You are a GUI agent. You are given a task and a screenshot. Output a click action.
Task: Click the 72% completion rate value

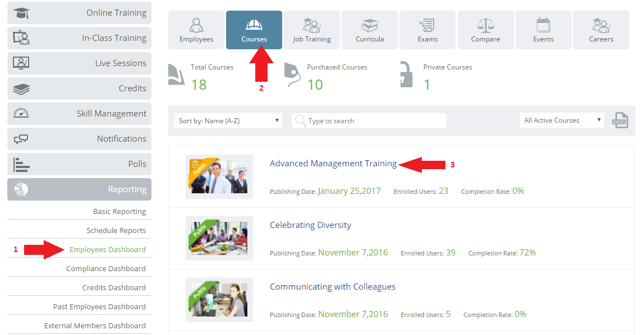point(528,253)
